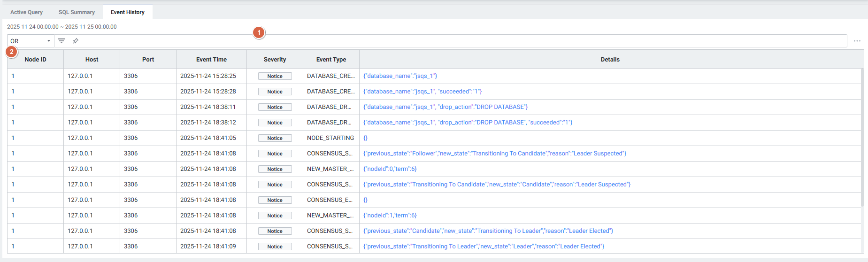
Task: Click the red badge numbered 1
Action: [259, 33]
